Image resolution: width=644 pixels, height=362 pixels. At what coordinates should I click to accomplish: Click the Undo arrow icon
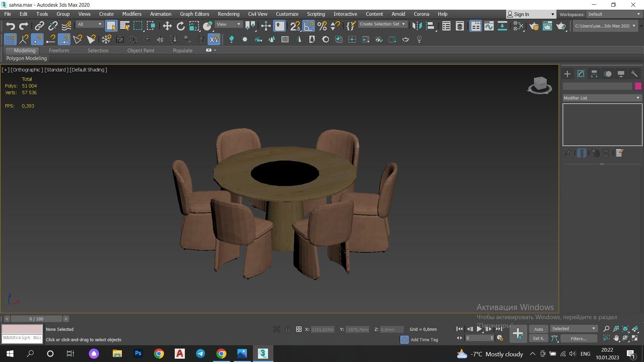(x=10, y=26)
